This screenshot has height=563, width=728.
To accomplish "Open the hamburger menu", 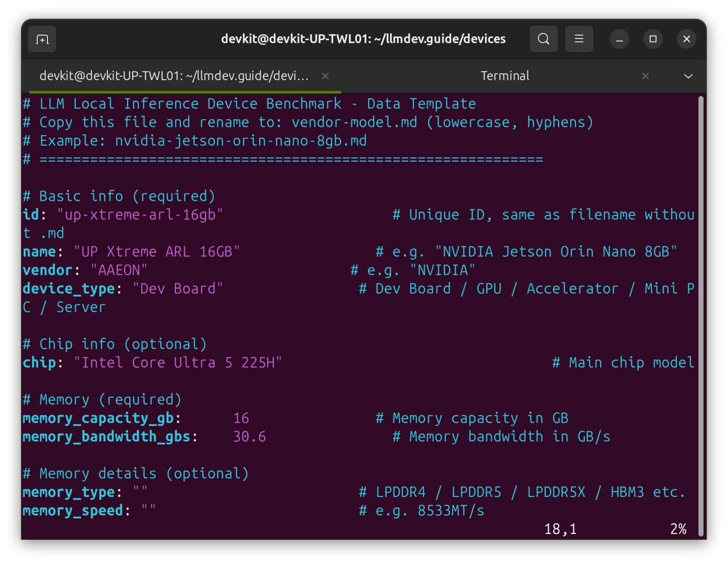I will pos(579,39).
